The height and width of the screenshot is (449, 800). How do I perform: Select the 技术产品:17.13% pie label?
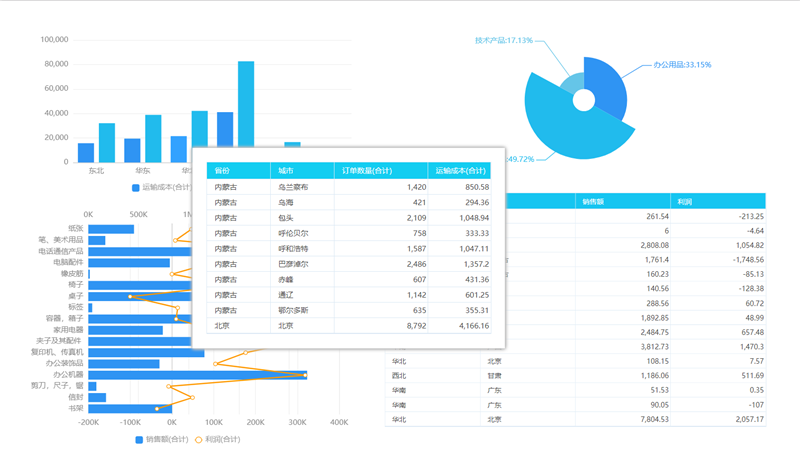[x=504, y=40]
